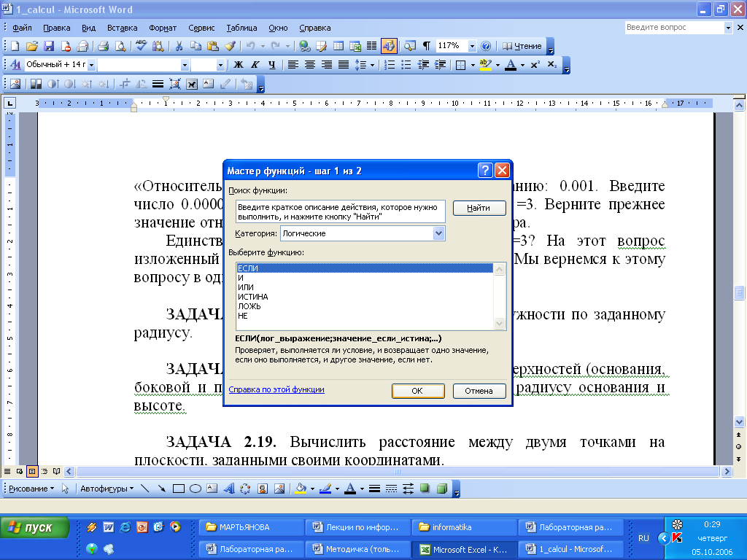Open style dropdown Обычный + 14
Image resolution: width=747 pixels, height=560 pixels.
91,65
